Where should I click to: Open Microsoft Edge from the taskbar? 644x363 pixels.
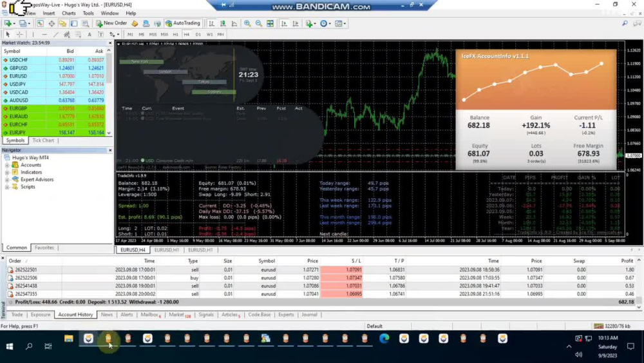point(384,338)
